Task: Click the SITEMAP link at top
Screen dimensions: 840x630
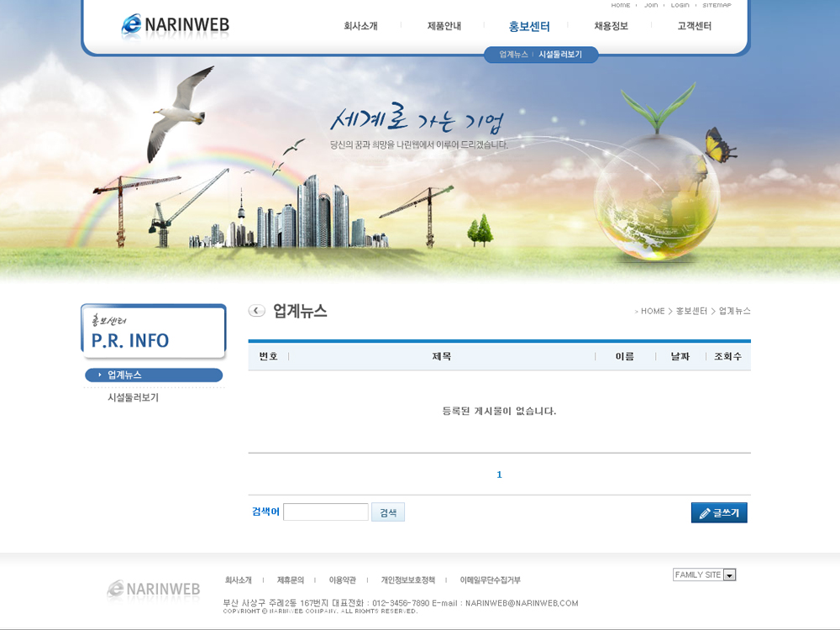Action: (x=717, y=5)
